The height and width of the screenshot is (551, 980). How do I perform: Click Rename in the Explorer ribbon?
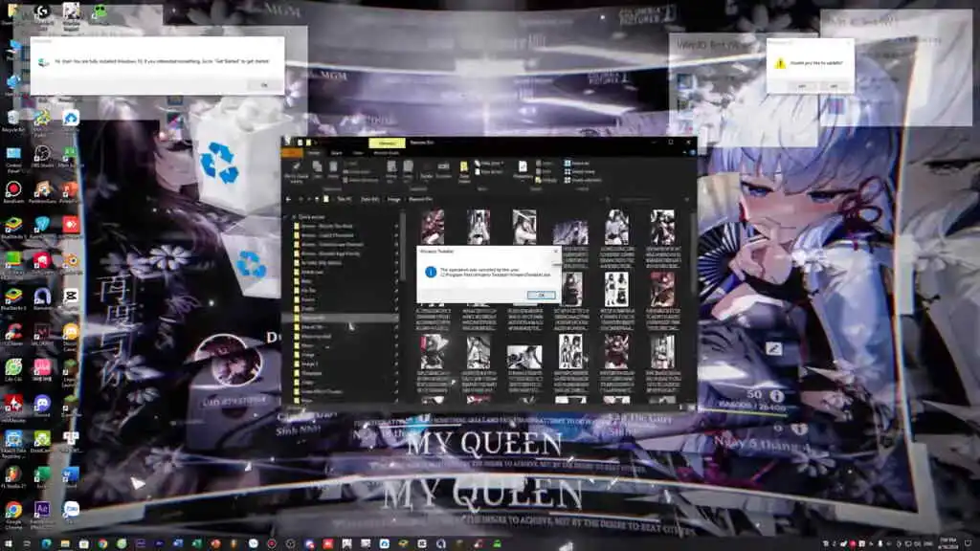(x=444, y=170)
